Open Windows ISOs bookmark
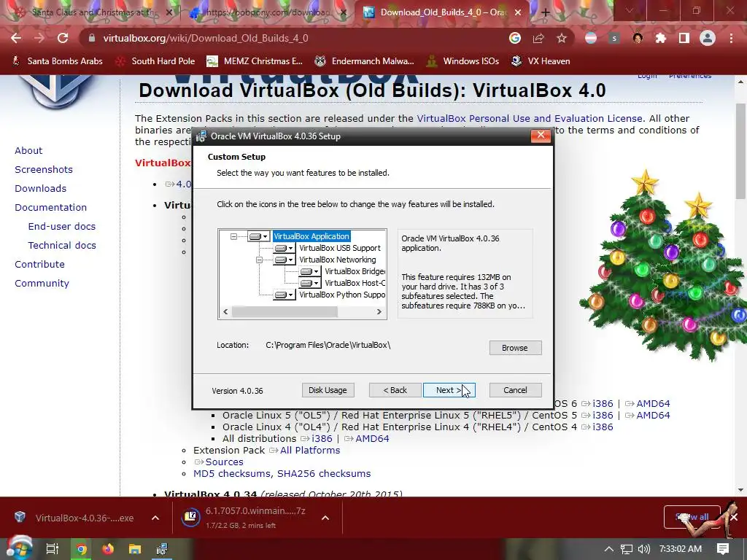 pyautogui.click(x=462, y=61)
